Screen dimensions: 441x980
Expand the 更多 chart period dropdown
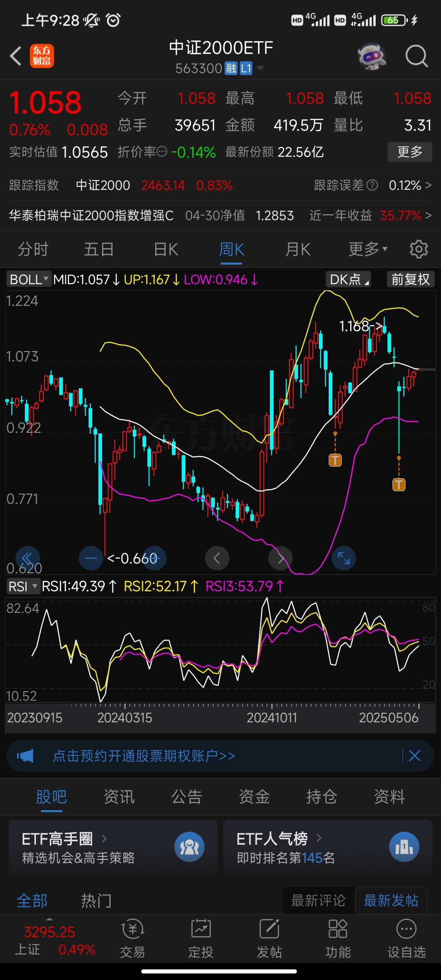[x=368, y=249]
